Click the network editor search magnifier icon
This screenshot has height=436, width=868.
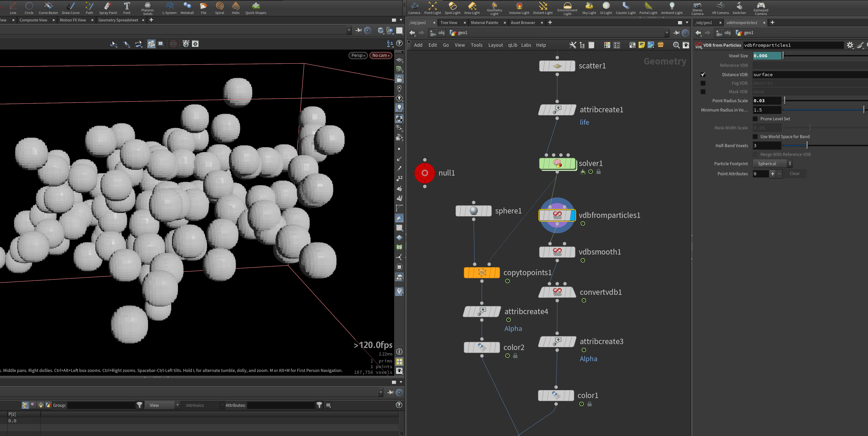(676, 45)
